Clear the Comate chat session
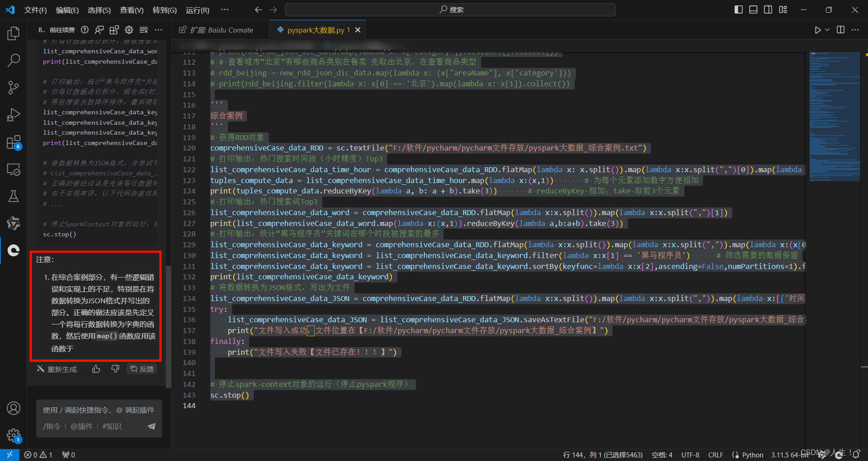The width and height of the screenshot is (868, 461). point(144,30)
